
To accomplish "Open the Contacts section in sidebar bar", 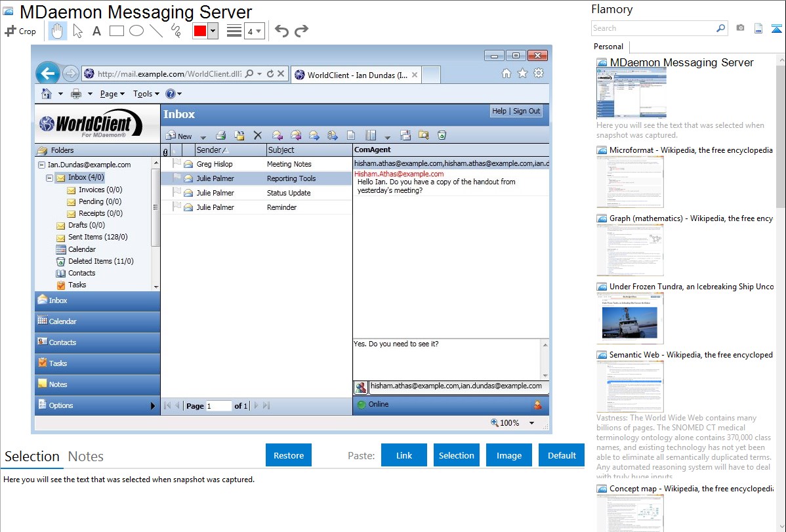I will pyautogui.click(x=98, y=342).
